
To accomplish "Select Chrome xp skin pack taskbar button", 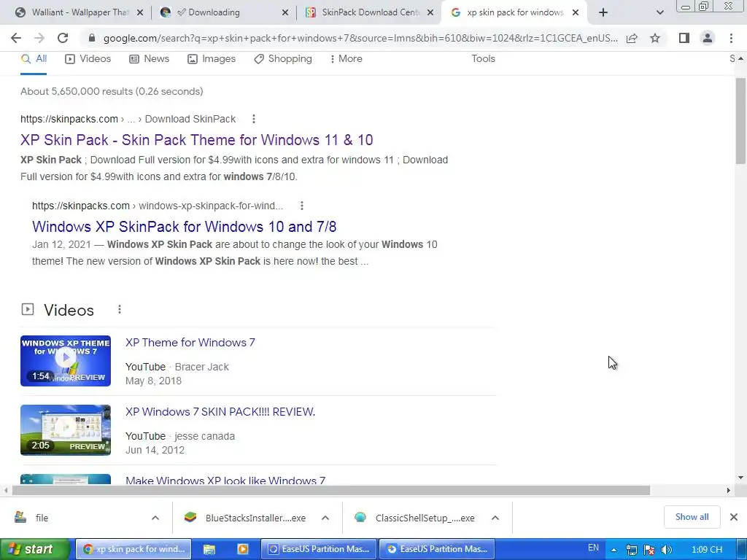I will [134, 550].
